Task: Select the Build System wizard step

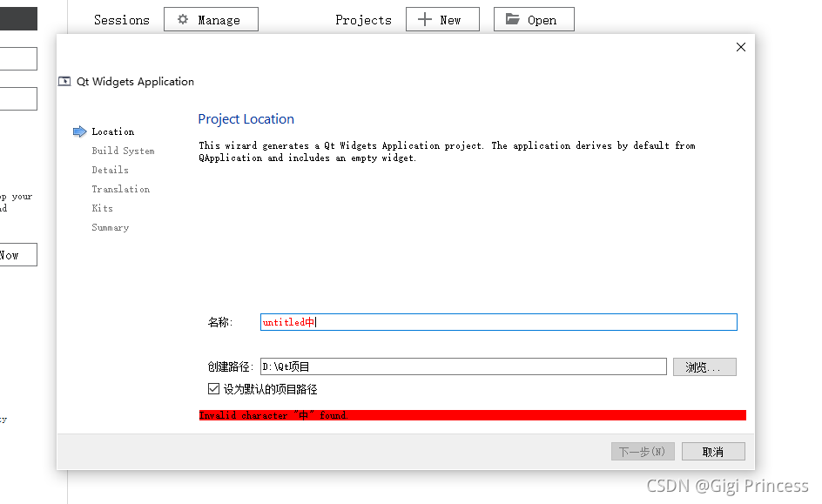Action: (123, 151)
